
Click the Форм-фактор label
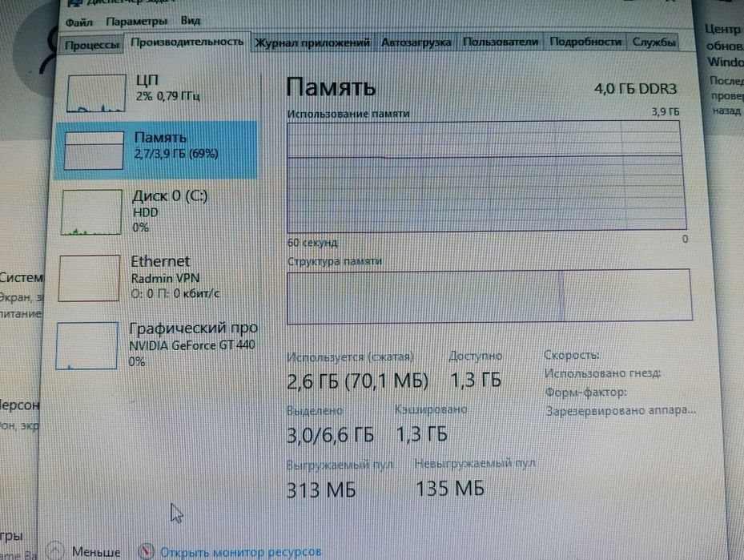click(585, 393)
